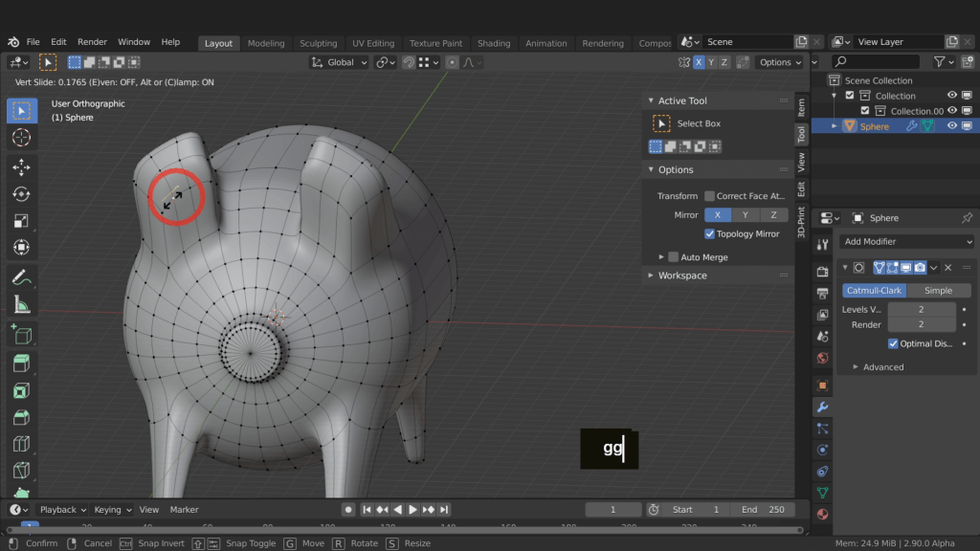Select the Scale tool
The width and height of the screenshot is (980, 551).
pos(21,221)
